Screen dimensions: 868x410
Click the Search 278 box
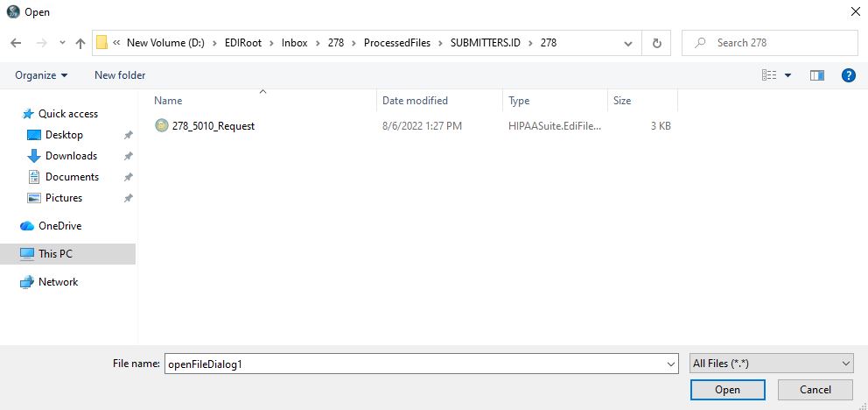(x=769, y=43)
